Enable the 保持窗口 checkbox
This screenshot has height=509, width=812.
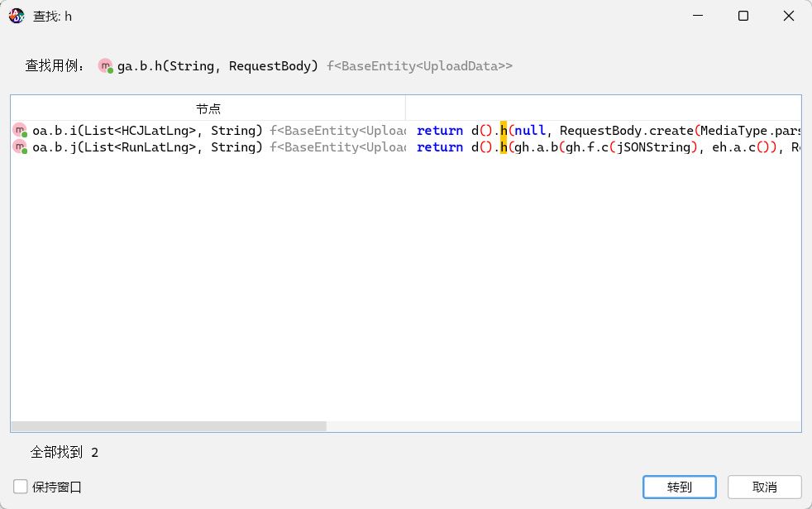coord(21,487)
